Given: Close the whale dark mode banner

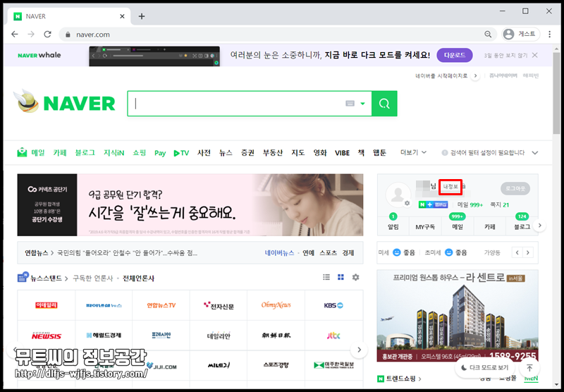Looking at the screenshot, I should (535, 55).
